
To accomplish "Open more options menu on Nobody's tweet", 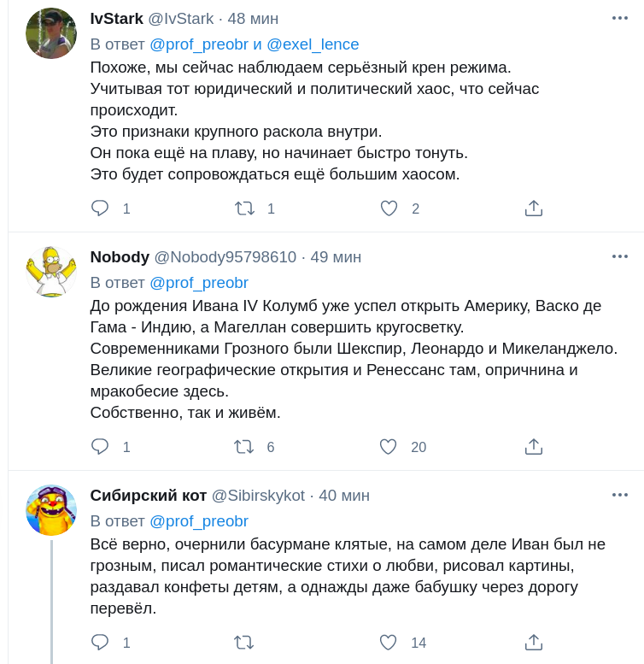I will pos(619,256).
